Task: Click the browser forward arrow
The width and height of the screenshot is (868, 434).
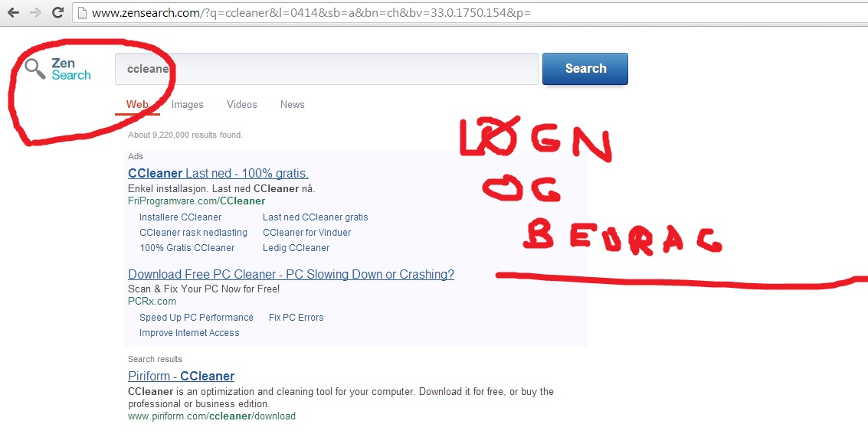Action: click(x=35, y=12)
